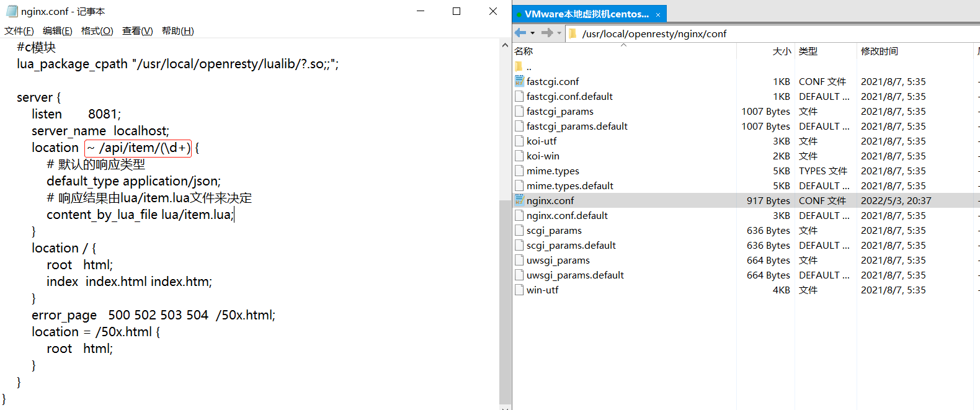Click folder icon beside the remote path

[572, 33]
